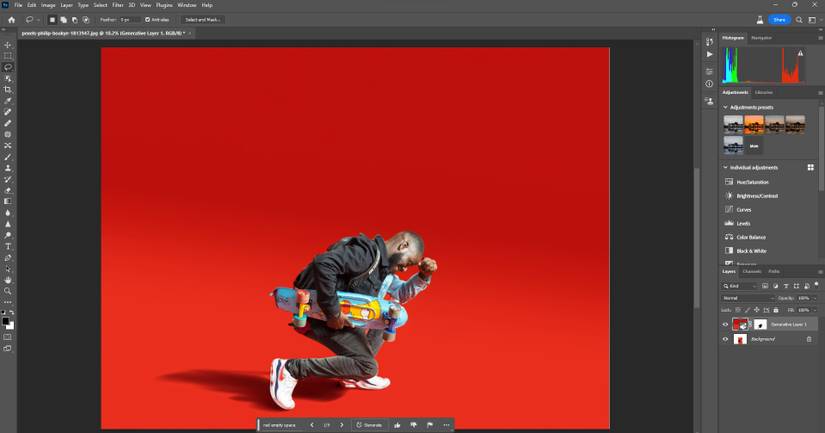
Task: Open the Kind layer filter dropdown
Action: [x=739, y=286]
